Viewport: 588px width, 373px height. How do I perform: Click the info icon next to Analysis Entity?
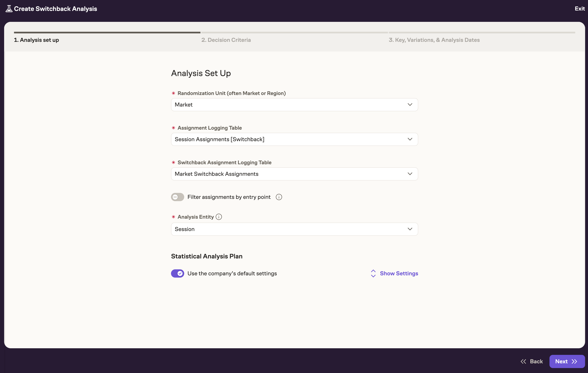tap(219, 217)
